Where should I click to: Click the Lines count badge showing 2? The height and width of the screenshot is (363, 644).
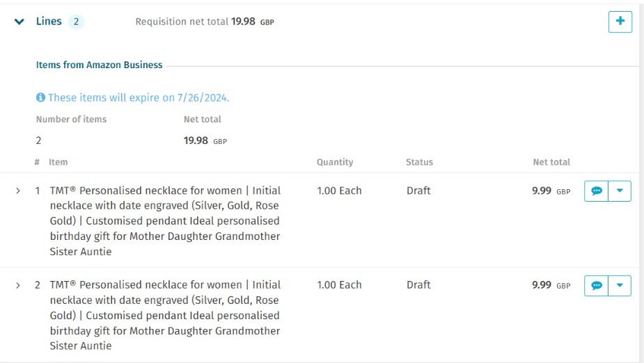point(76,22)
